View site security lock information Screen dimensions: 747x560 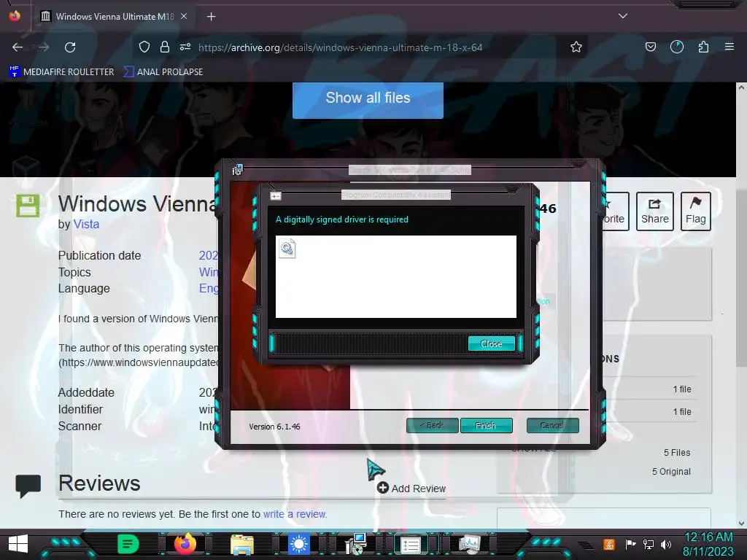click(165, 47)
